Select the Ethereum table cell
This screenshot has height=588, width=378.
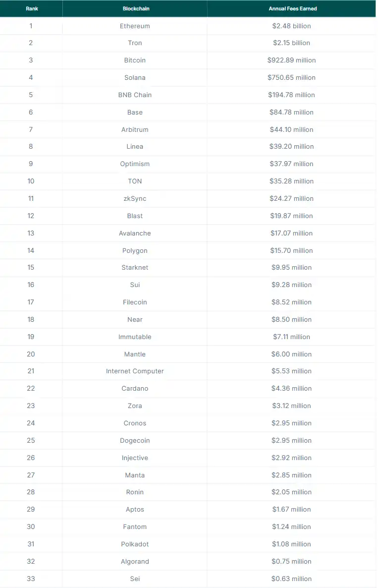(135, 26)
